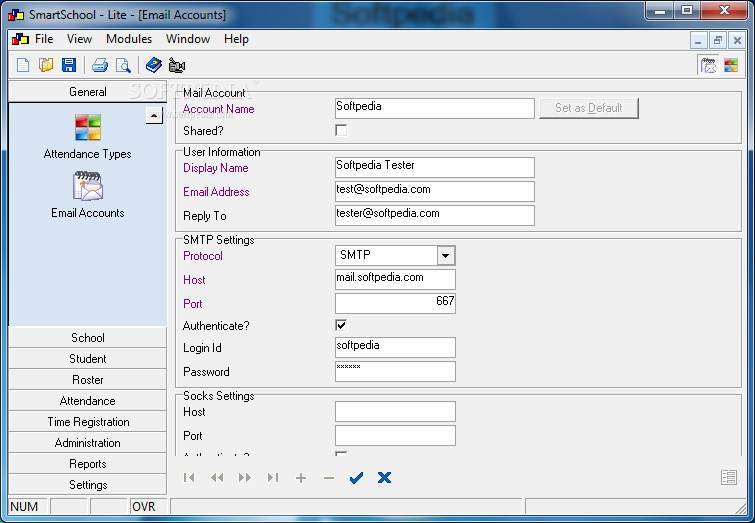The image size is (755, 523).
Task: Delete record with minus icon
Action: point(329,477)
